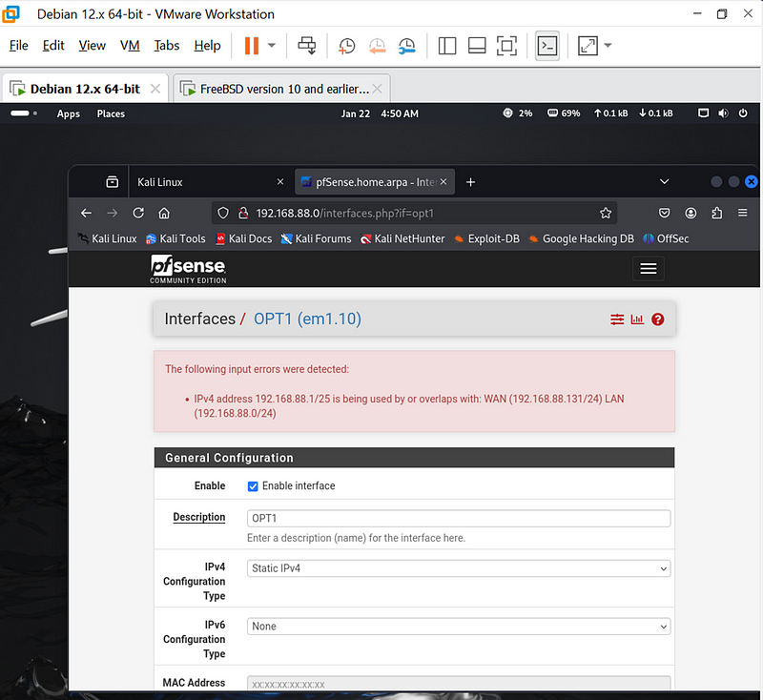The width and height of the screenshot is (763, 700).
Task: Open the power menu in the Kali panel
Action: coord(743,113)
